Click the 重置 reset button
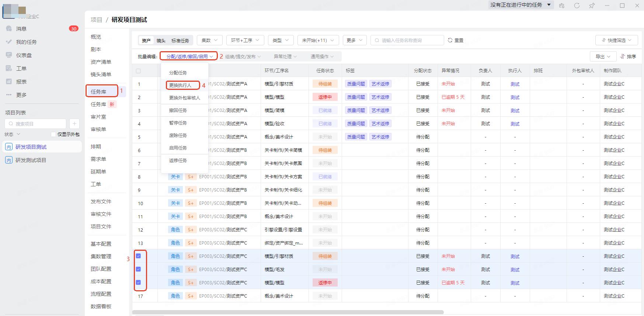 pyautogui.click(x=456, y=40)
